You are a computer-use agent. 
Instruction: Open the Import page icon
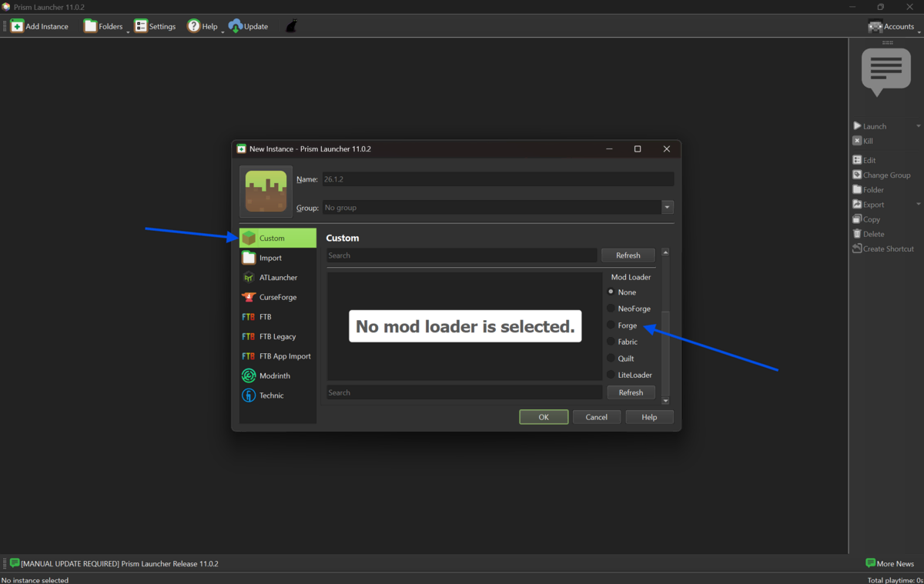[x=249, y=258]
